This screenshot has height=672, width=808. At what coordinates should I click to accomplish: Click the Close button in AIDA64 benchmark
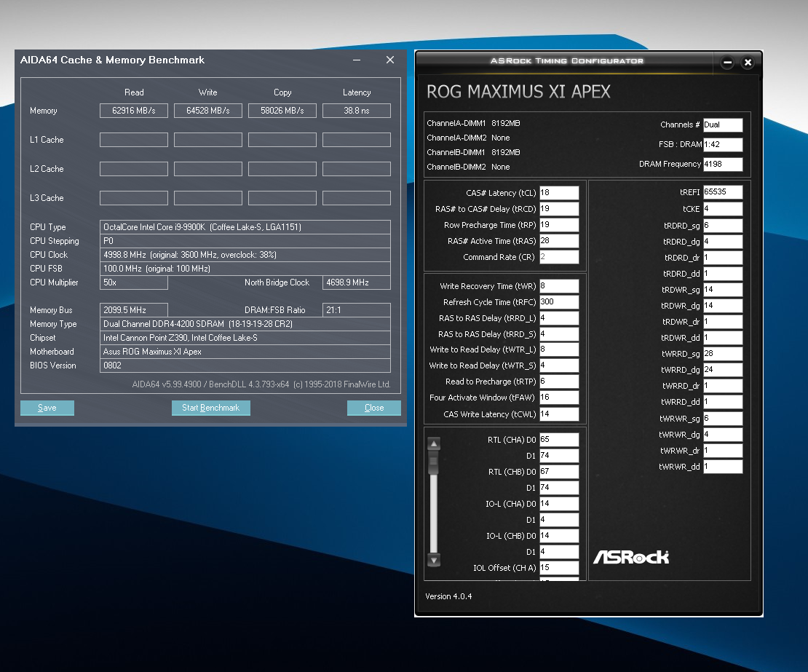click(x=374, y=408)
